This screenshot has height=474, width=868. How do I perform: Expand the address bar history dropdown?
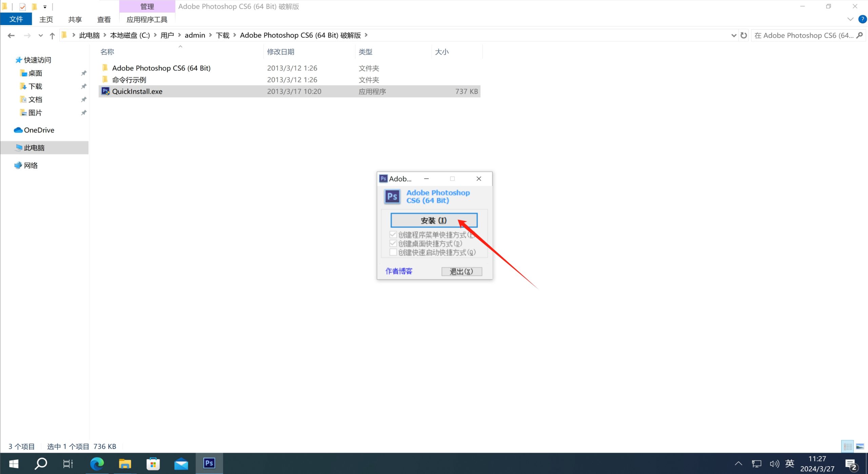pyautogui.click(x=734, y=35)
